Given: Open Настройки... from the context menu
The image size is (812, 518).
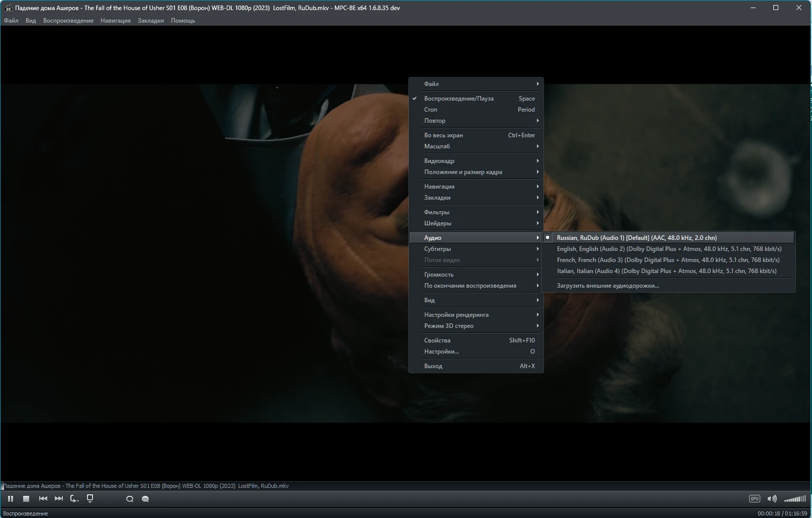Looking at the screenshot, I should [441, 352].
